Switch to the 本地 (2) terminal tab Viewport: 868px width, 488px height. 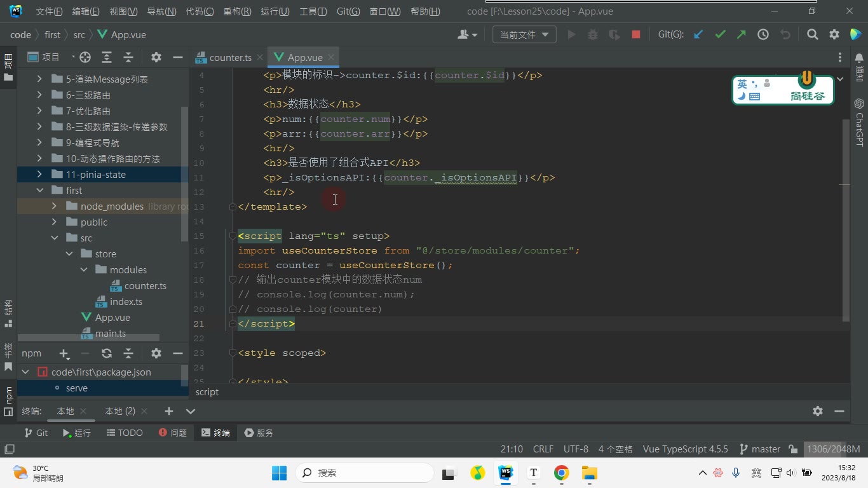[x=120, y=411]
